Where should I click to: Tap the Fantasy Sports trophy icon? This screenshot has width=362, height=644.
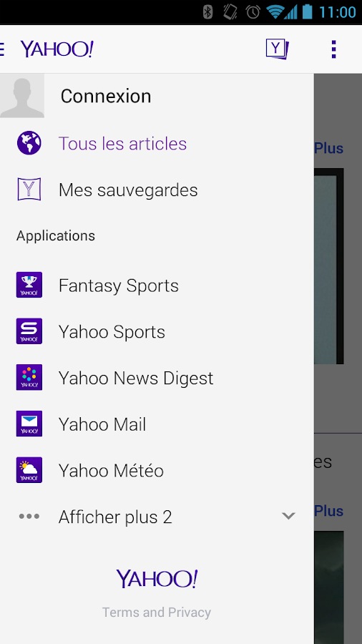point(29,285)
